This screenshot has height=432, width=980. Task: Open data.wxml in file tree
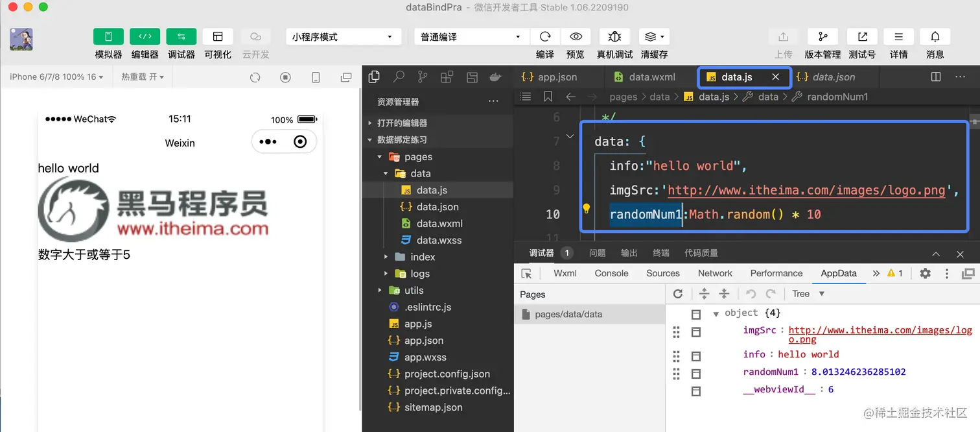coord(438,223)
